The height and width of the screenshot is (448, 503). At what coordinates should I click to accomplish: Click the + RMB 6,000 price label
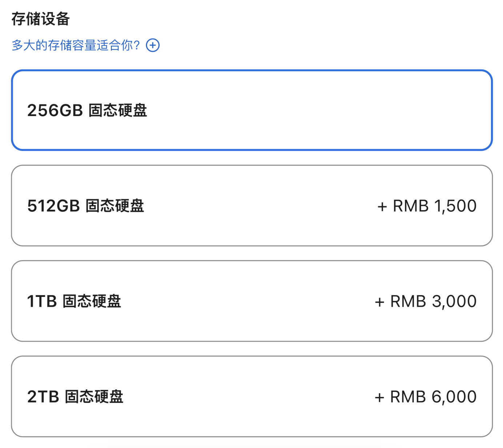(426, 397)
